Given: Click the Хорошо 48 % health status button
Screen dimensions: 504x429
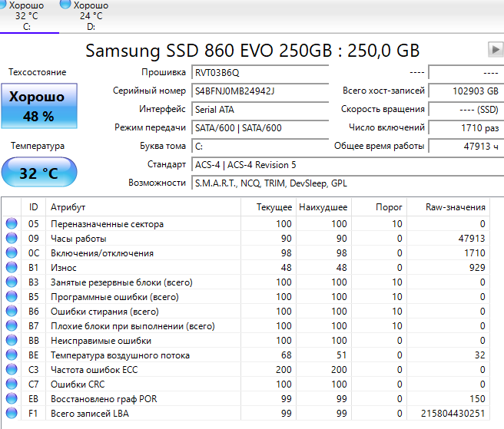Looking at the screenshot, I should point(39,106).
